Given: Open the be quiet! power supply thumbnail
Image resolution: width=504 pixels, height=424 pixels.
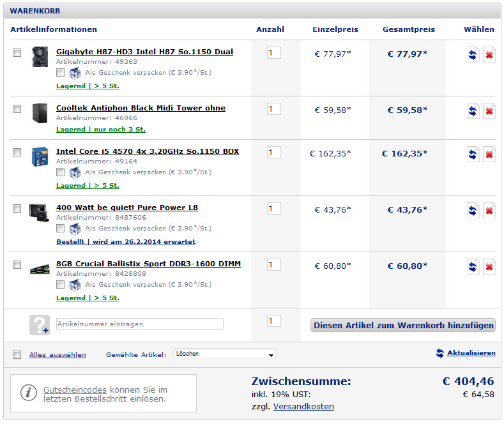Looking at the screenshot, I should click(x=39, y=213).
